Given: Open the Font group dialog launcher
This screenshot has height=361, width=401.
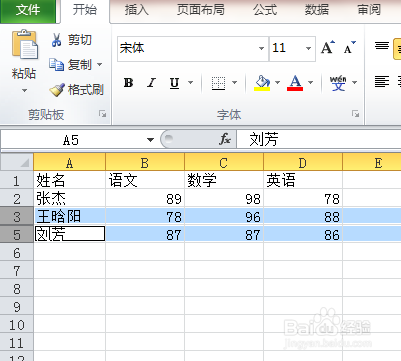Looking at the screenshot, I should pyautogui.click(x=355, y=114).
